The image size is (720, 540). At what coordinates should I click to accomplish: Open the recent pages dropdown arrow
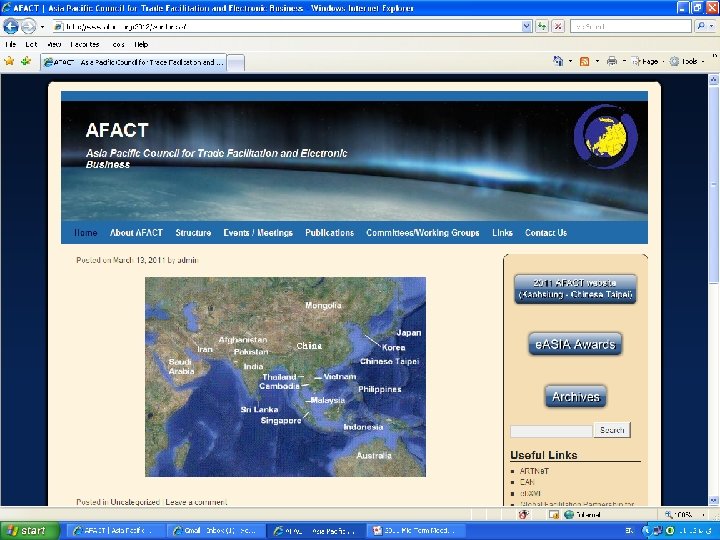point(42,27)
